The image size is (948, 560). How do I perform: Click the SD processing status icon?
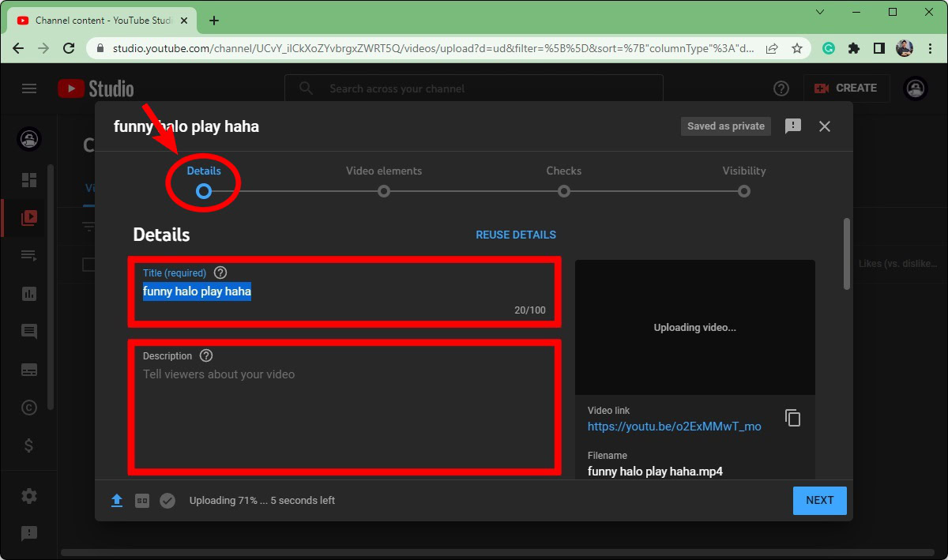coord(142,501)
